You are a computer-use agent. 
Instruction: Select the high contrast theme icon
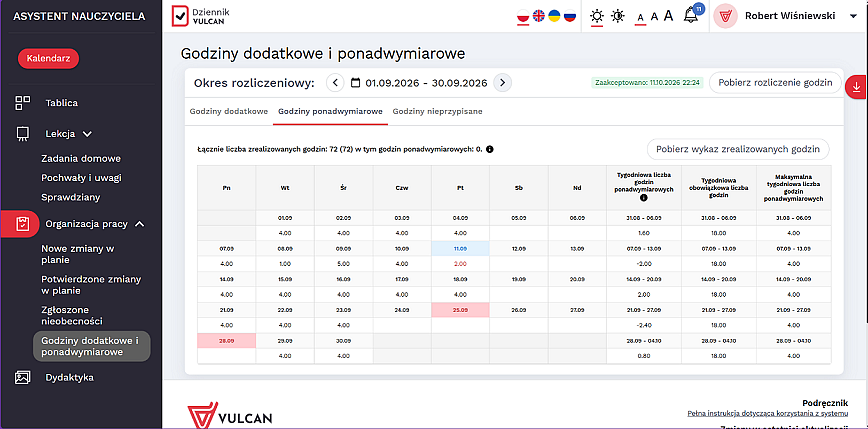tap(617, 16)
